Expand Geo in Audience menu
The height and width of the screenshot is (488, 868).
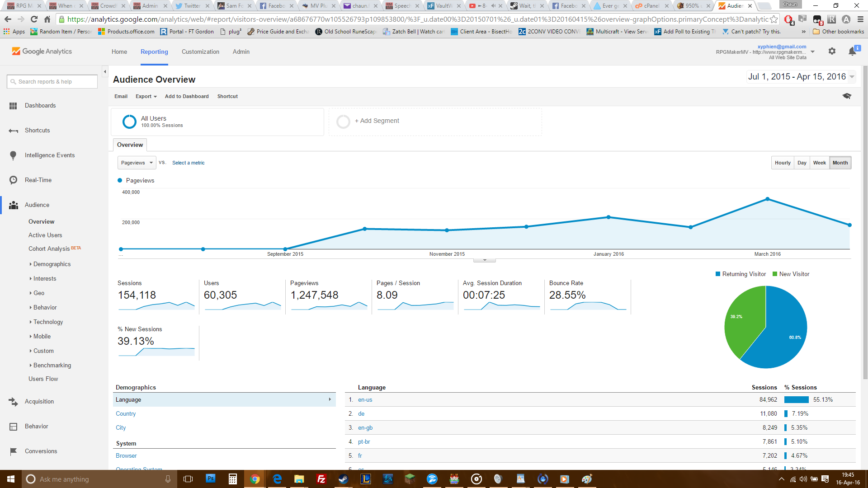coord(38,293)
